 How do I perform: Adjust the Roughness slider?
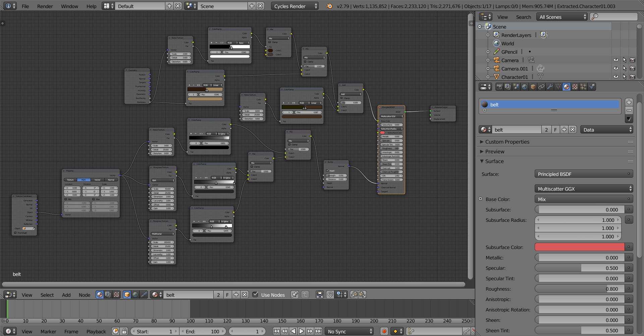[x=580, y=289]
